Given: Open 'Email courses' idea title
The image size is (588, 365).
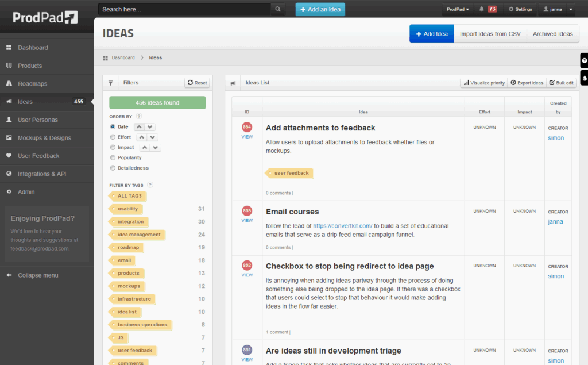Looking at the screenshot, I should pyautogui.click(x=292, y=212).
